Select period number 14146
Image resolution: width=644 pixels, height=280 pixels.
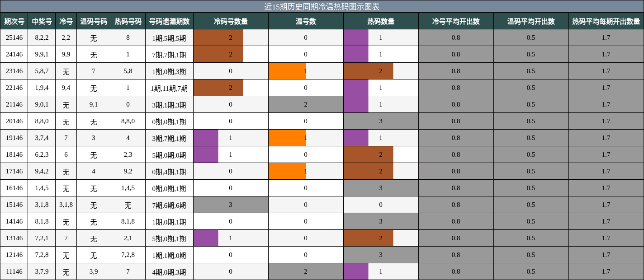tap(14, 221)
